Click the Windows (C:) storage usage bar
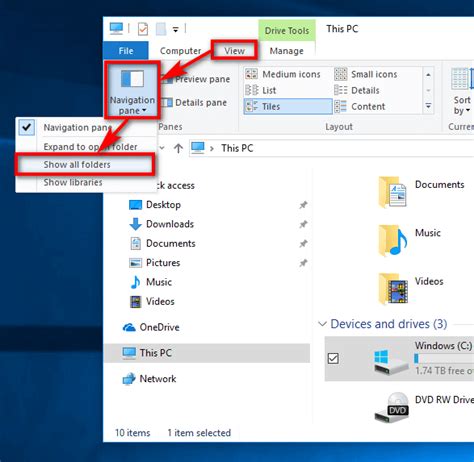The height and width of the screenshot is (462, 474). click(444, 358)
